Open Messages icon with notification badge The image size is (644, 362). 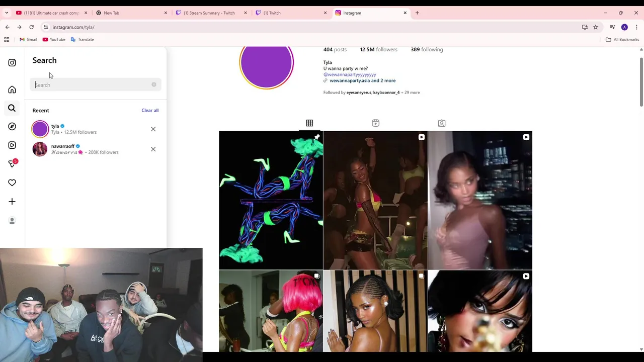13,163
